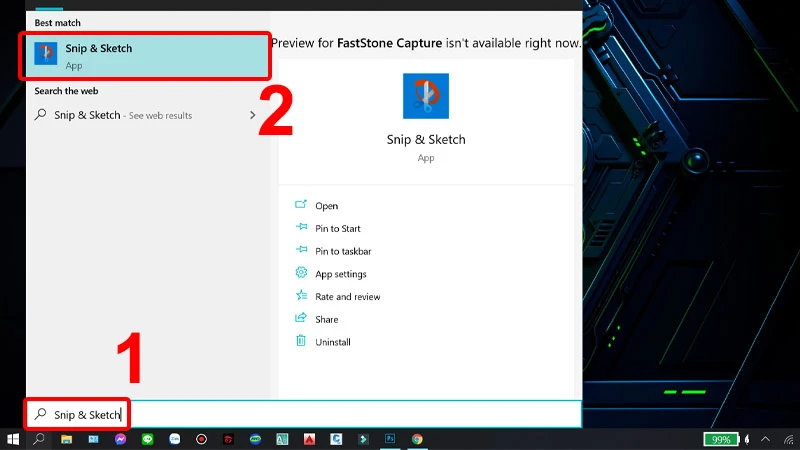The width and height of the screenshot is (800, 450).
Task: Open Messenger from the taskbar
Action: pos(120,439)
